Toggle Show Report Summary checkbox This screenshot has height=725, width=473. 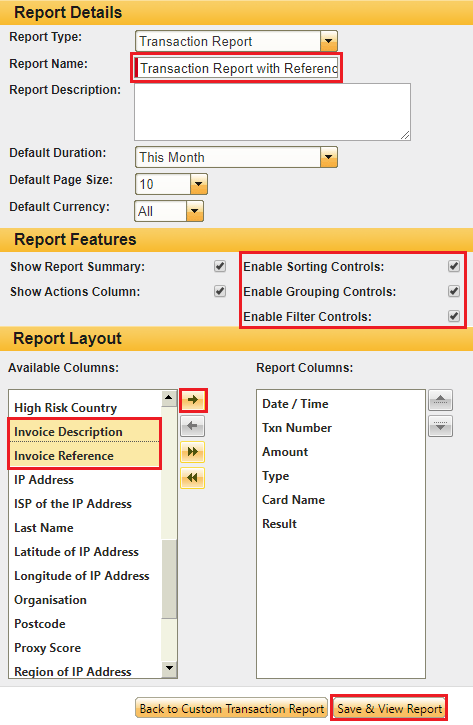pyautogui.click(x=220, y=266)
